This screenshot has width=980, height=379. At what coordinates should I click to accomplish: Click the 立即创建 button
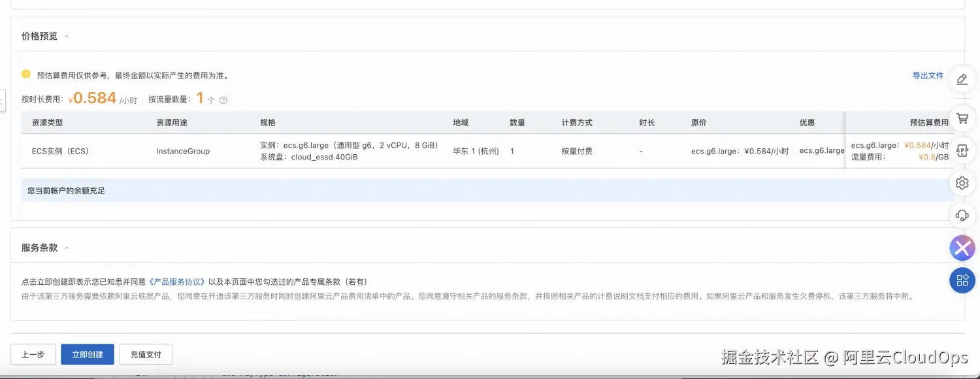click(x=88, y=354)
